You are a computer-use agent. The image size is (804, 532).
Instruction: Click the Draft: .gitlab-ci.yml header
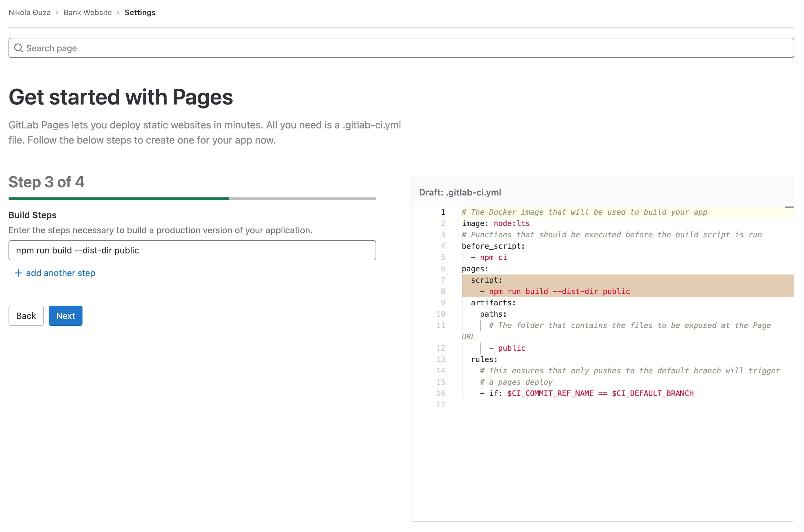(460, 193)
